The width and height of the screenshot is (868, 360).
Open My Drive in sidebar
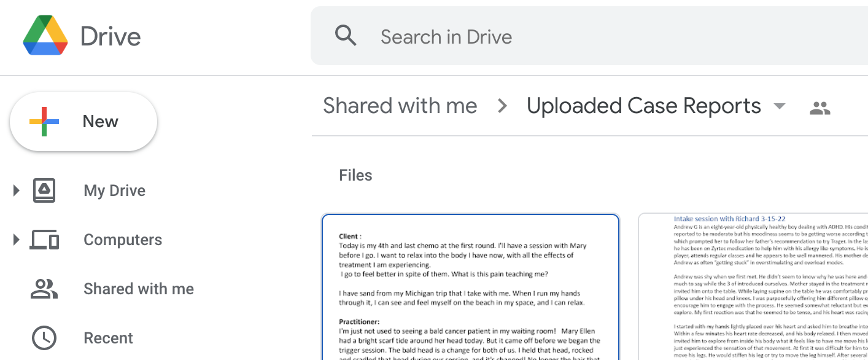[114, 190]
